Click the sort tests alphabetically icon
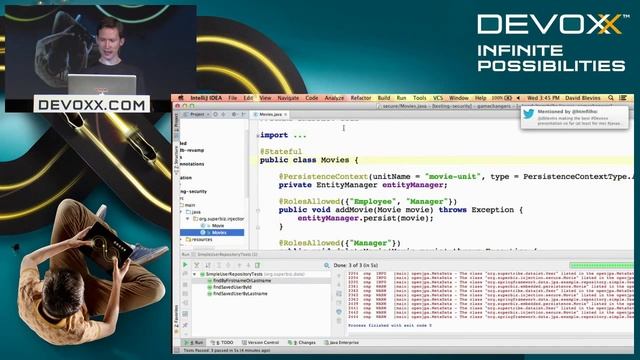 [x=208, y=265]
